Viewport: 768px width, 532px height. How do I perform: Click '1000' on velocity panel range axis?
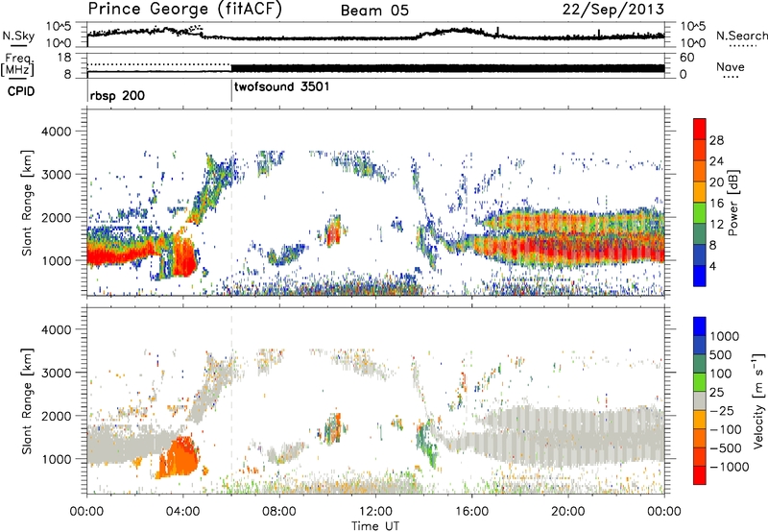click(57, 459)
